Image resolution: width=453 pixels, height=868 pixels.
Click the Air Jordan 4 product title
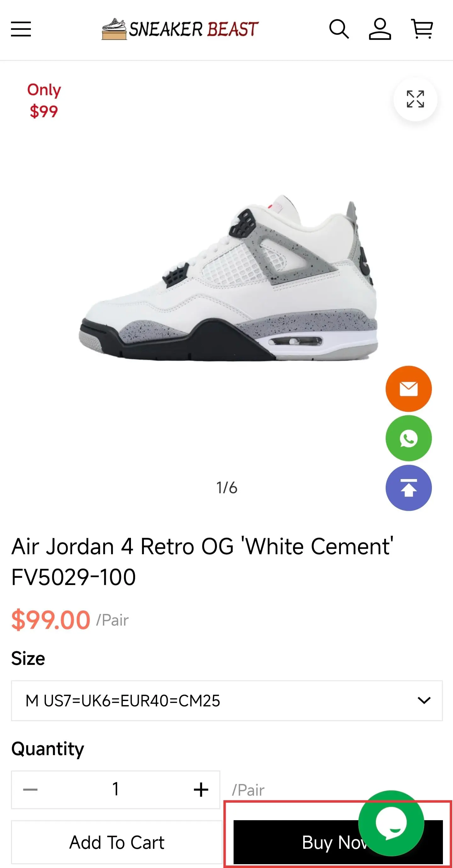[202, 561]
